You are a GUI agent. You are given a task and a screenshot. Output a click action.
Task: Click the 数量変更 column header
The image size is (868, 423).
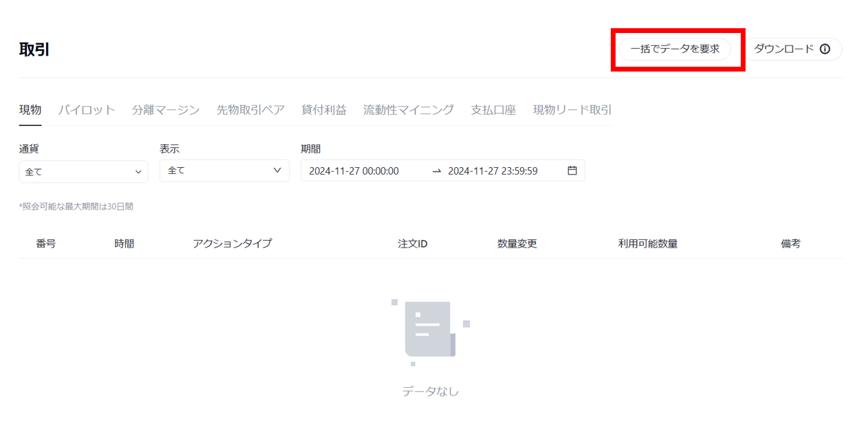pos(517,243)
